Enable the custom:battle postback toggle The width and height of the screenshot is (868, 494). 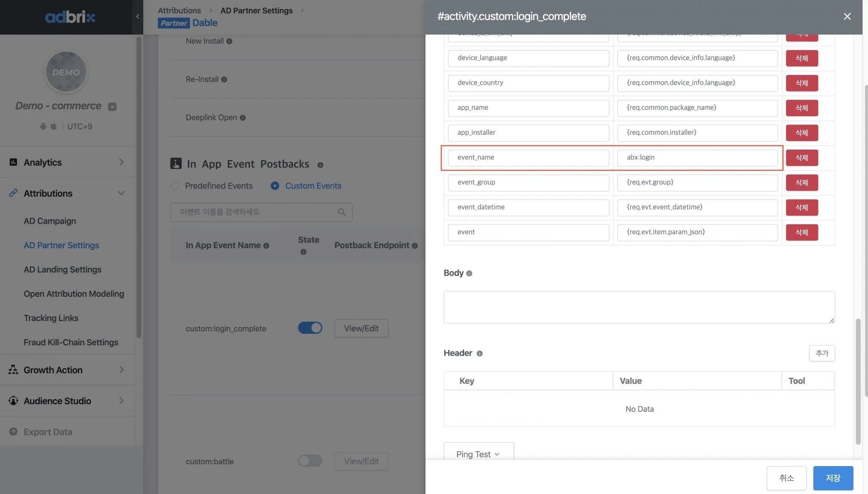(310, 461)
